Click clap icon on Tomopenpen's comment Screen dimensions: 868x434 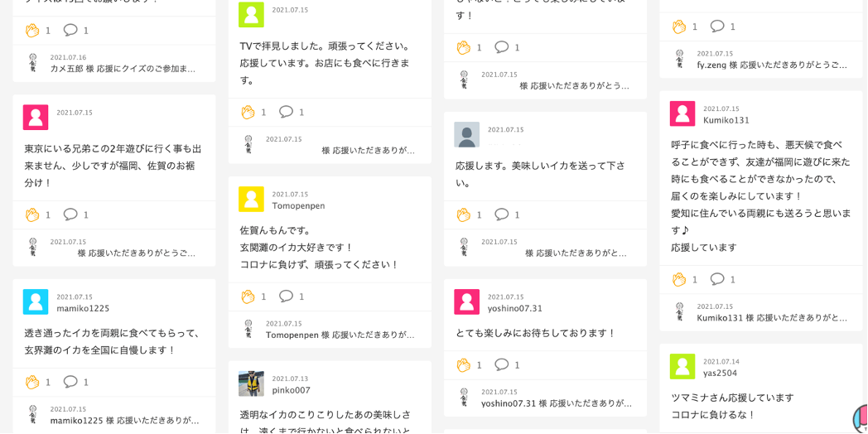(x=248, y=297)
